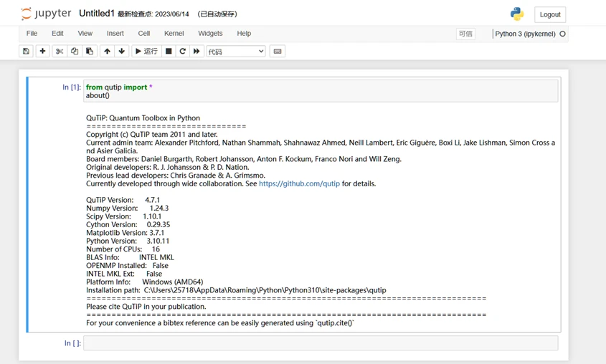Click the Jupyter logo

point(46,14)
